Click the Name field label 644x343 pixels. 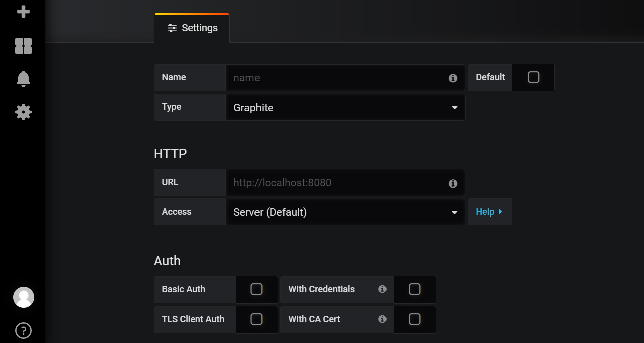(174, 77)
